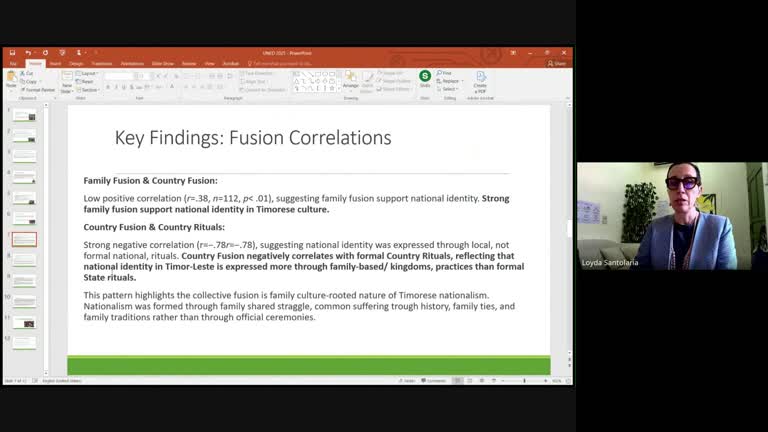Click the Paste icon in Clipboard group
The image size is (768, 432).
(x=11, y=78)
